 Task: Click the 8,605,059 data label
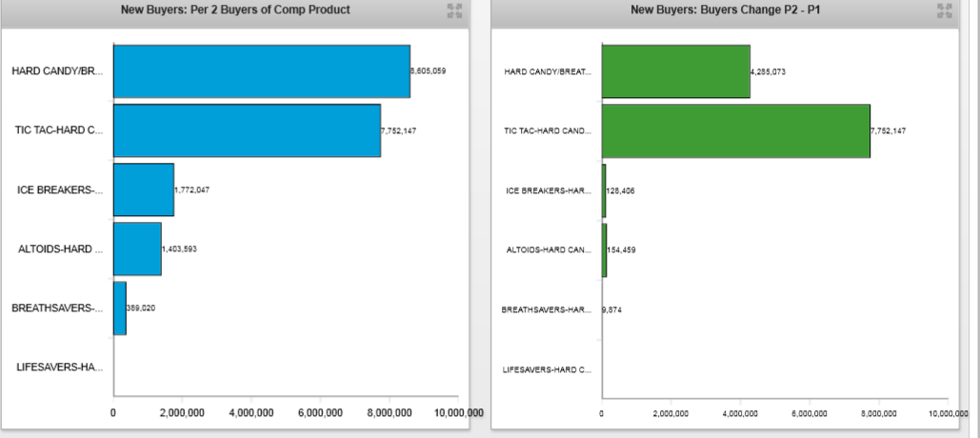tap(428, 70)
